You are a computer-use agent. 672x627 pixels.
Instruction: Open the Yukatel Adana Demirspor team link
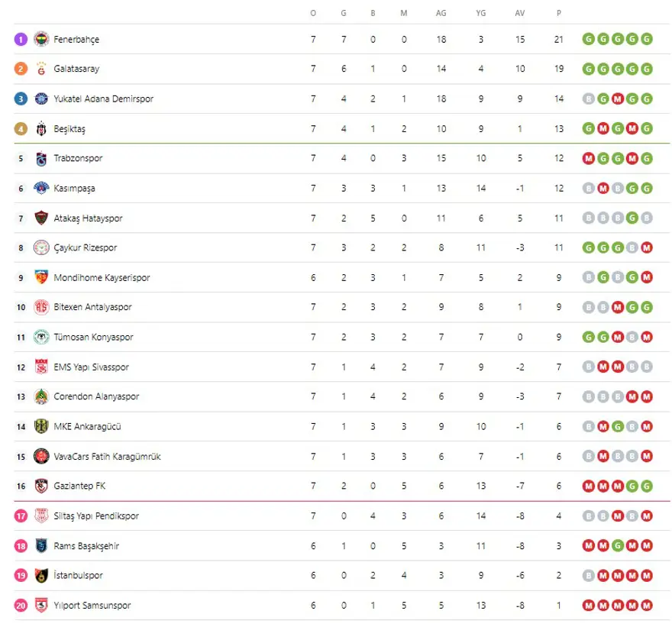103,99
